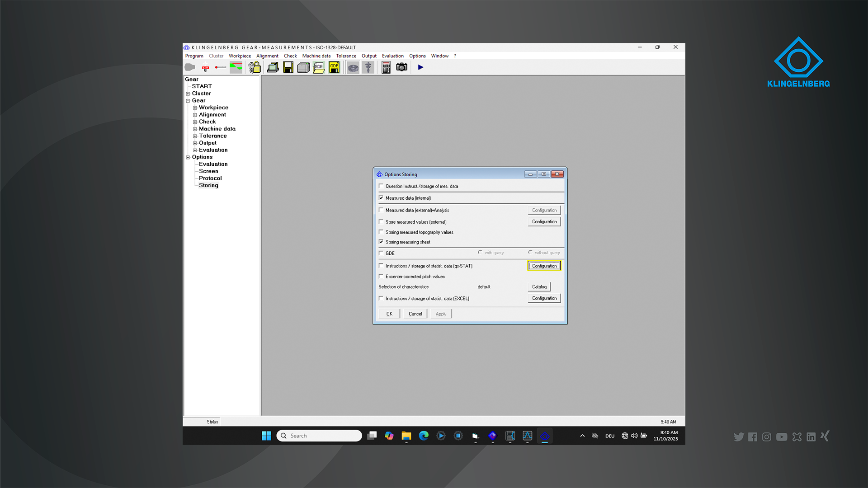Open the Evaluation menu in menu bar
This screenshot has height=488, width=868.
pyautogui.click(x=393, y=56)
